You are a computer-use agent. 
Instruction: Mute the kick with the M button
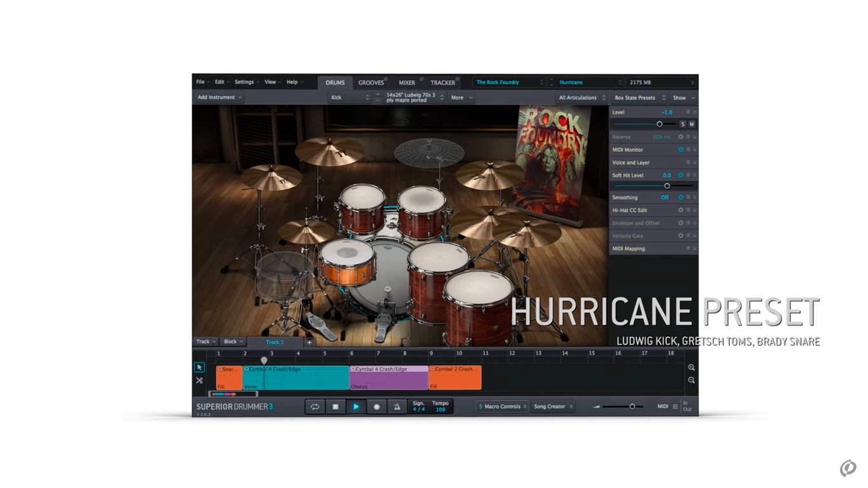(691, 124)
